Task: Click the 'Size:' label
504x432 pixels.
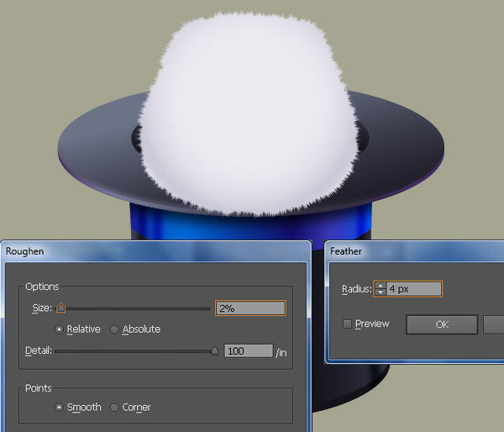Action: pyautogui.click(x=42, y=308)
